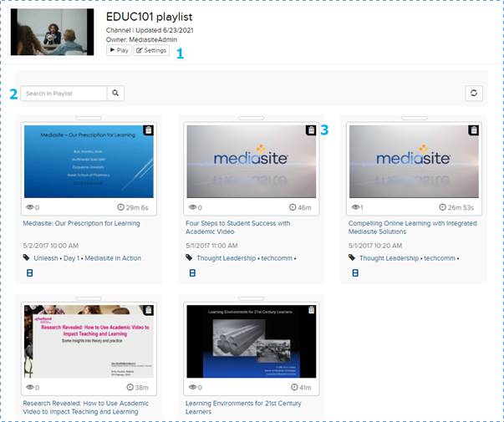The image size is (504, 422).
Task: Refresh the playlist with the reload icon
Action: pyautogui.click(x=474, y=94)
